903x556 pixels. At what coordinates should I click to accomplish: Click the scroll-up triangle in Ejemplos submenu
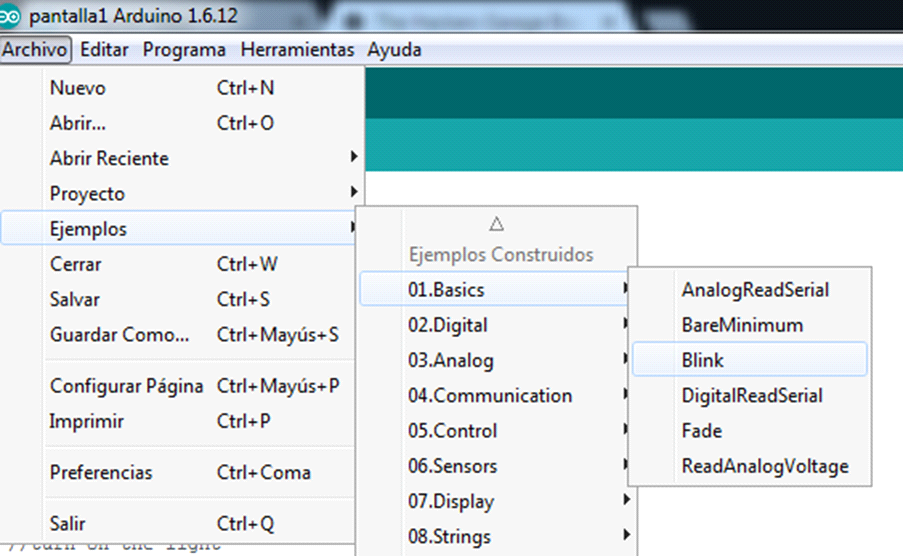(497, 224)
